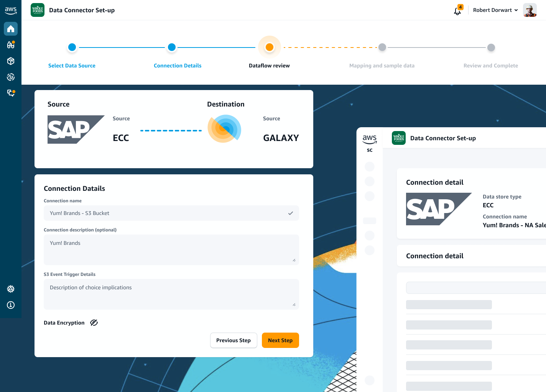Edit the Connection name field
The image size is (546, 392).
[171, 213]
